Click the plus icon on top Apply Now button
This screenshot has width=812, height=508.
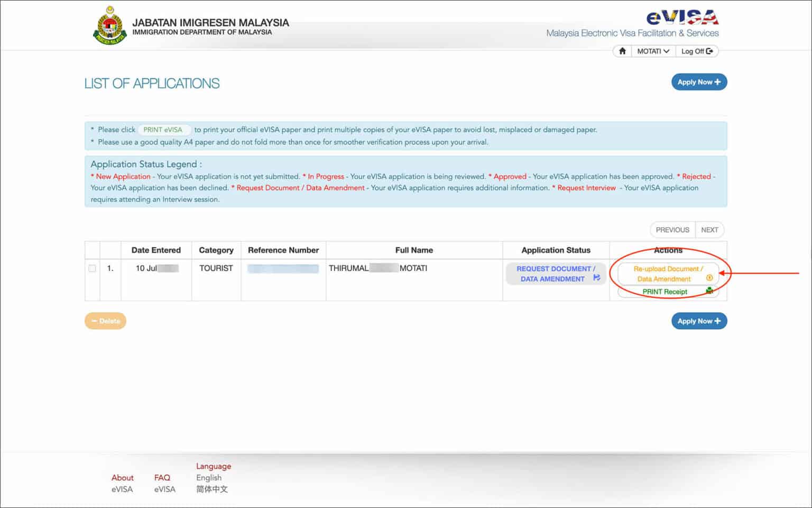717,82
